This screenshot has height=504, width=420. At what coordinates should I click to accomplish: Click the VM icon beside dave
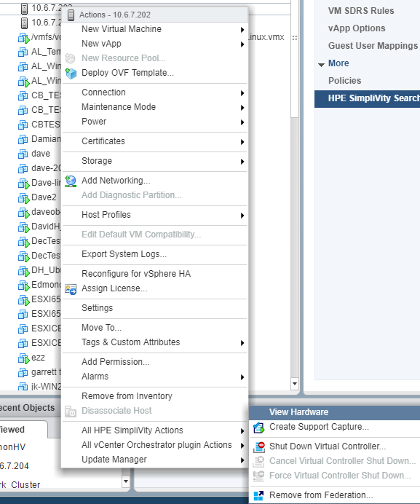tap(23, 154)
